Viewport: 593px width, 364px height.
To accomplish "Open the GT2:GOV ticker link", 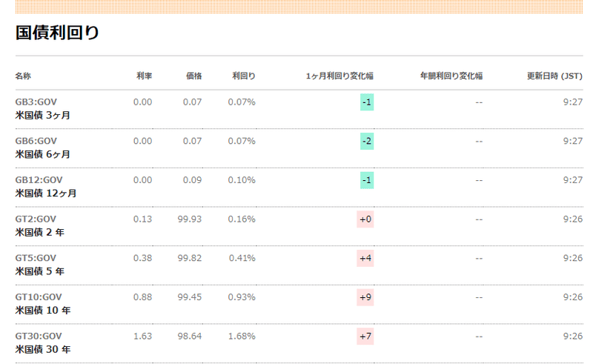I will click(x=36, y=219).
